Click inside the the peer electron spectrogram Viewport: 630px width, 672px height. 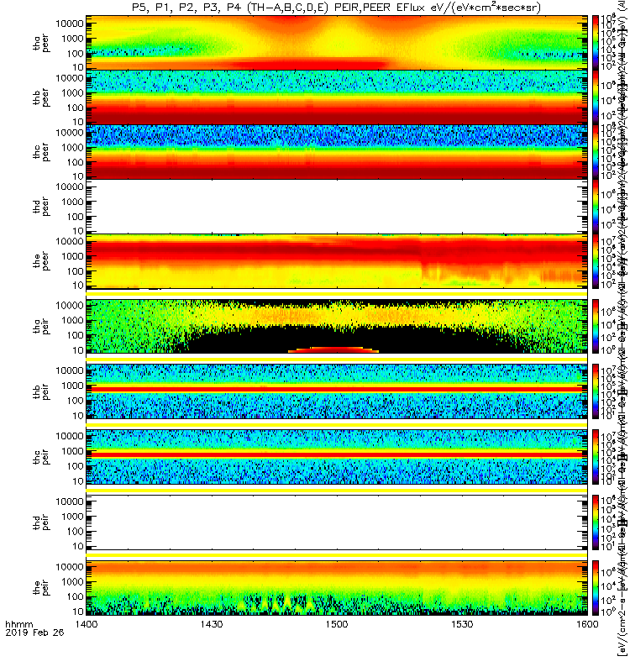[337, 261]
